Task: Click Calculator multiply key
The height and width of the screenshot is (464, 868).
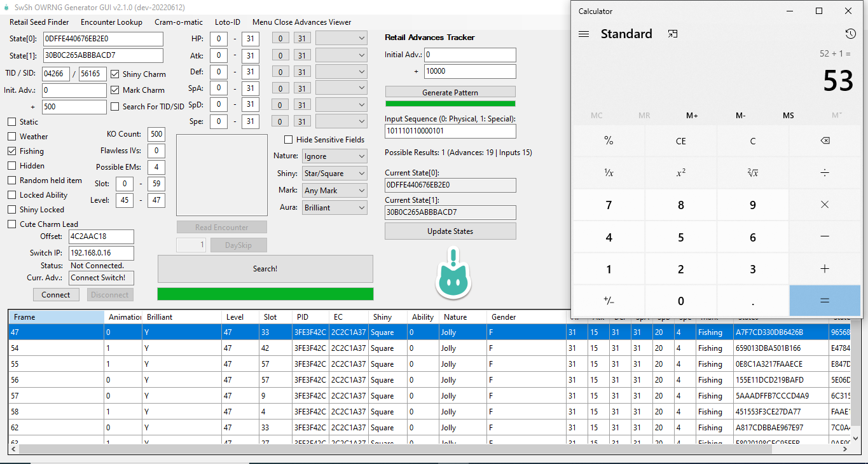Action: [825, 205]
